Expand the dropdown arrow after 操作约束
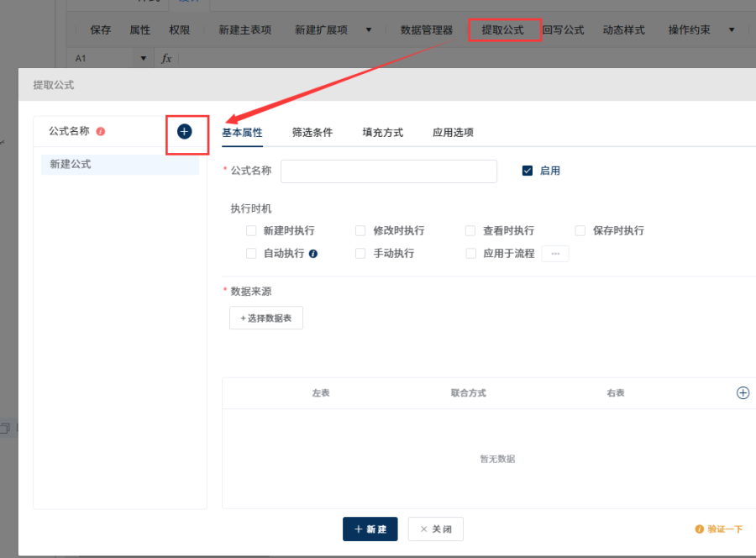Screen dimensions: 756x558 (732, 30)
